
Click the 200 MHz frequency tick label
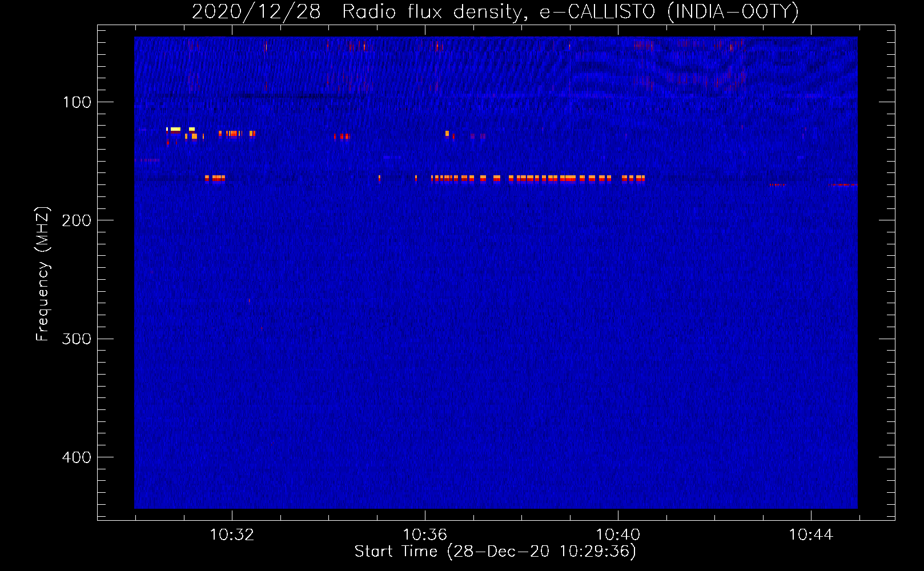pos(77,220)
